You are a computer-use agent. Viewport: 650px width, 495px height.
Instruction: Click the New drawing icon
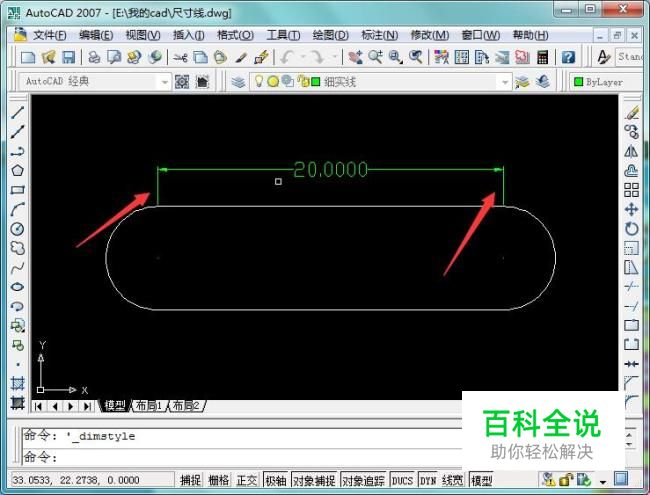point(28,57)
